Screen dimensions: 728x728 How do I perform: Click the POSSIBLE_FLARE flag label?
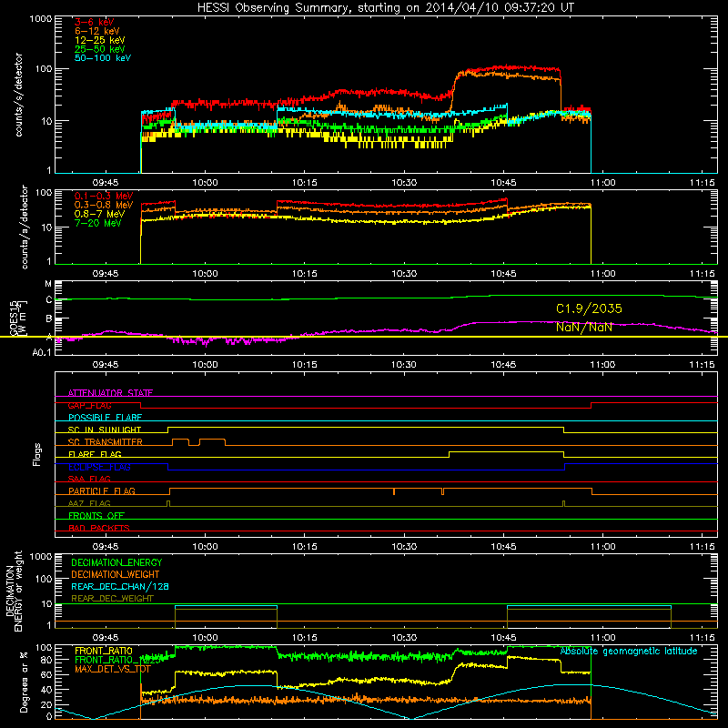[x=105, y=418]
